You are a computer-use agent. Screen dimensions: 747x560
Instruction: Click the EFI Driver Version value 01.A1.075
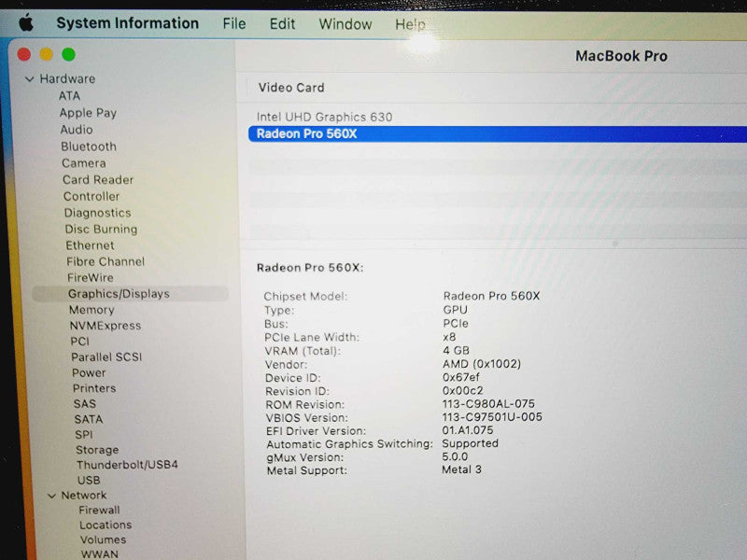(468, 430)
